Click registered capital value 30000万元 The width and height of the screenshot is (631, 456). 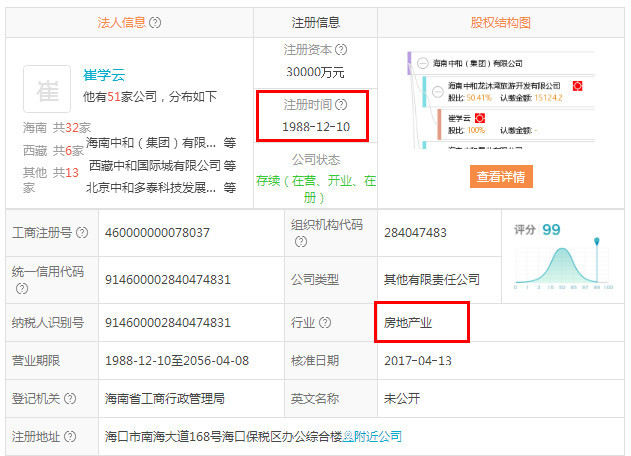(316, 72)
